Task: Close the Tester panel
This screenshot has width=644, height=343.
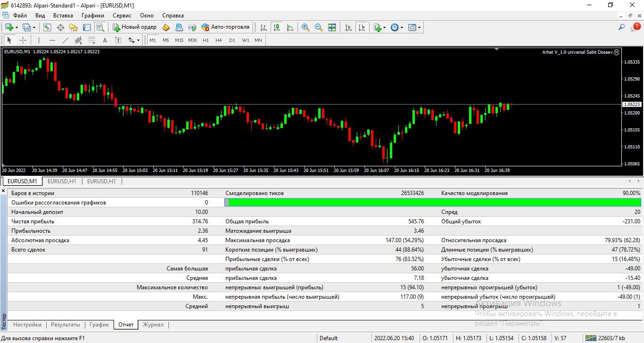Action: (x=4, y=190)
